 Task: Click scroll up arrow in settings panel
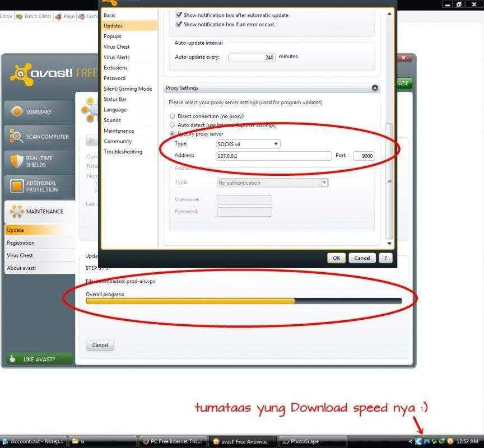point(389,14)
